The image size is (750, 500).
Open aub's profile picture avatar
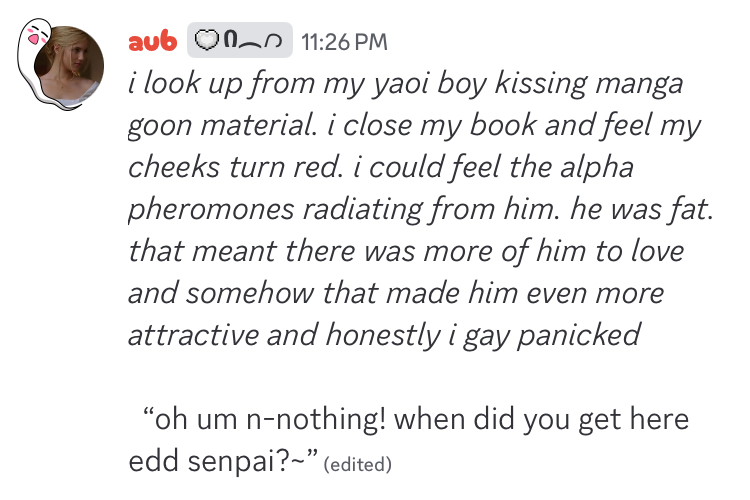tap(70, 70)
